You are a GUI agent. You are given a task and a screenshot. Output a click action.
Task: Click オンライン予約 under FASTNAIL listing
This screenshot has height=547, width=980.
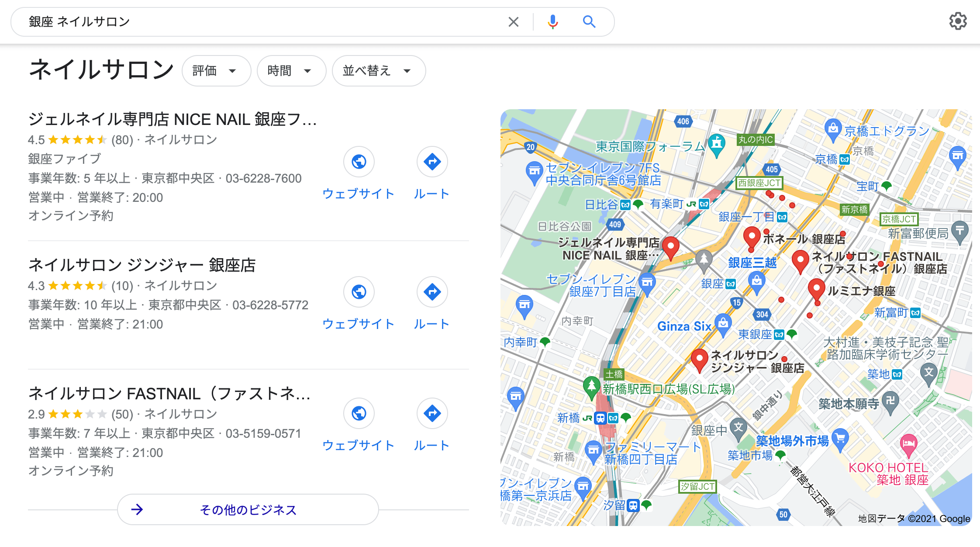coord(71,471)
